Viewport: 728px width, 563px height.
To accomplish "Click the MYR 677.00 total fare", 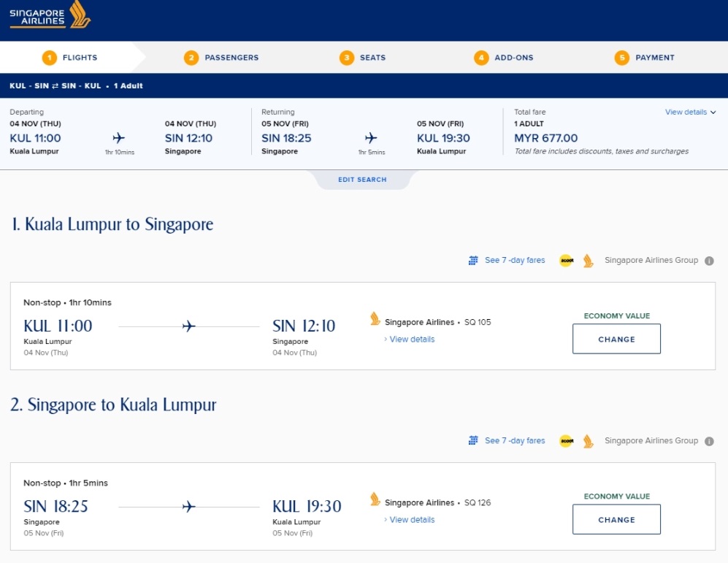I will point(546,138).
